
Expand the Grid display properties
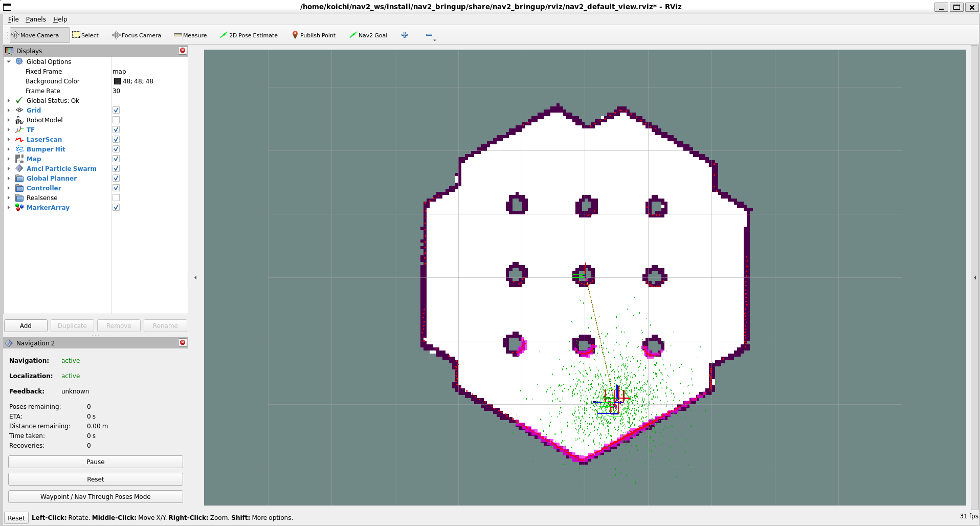point(9,110)
